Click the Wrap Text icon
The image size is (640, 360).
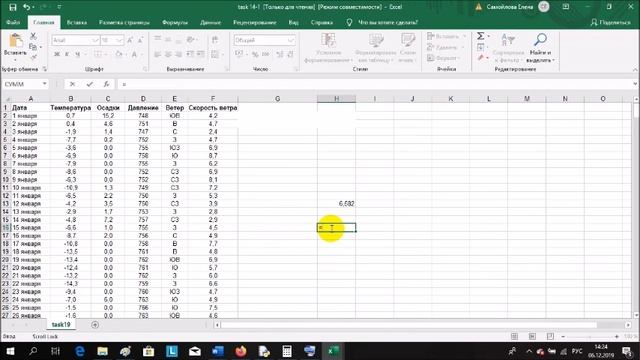tap(215, 40)
